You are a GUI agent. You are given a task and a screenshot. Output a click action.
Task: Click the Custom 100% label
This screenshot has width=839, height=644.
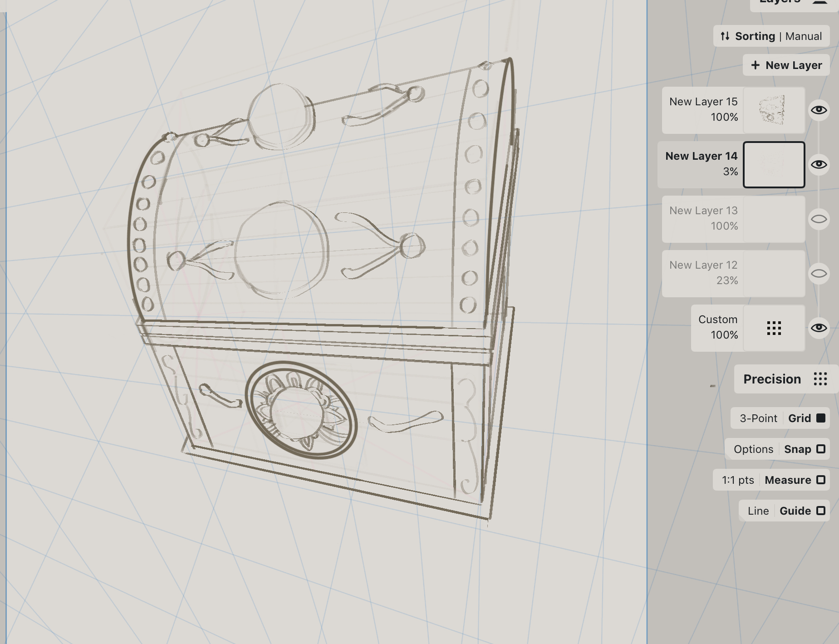pos(724,335)
